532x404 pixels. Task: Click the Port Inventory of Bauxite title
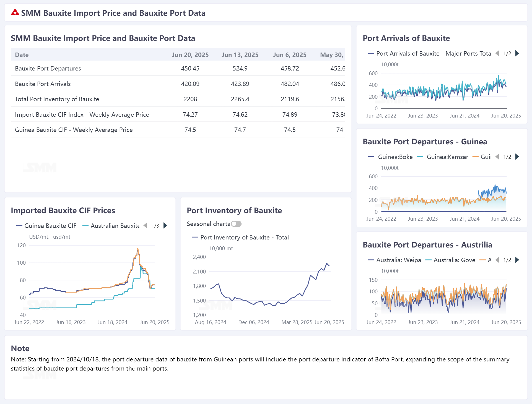coord(234,210)
